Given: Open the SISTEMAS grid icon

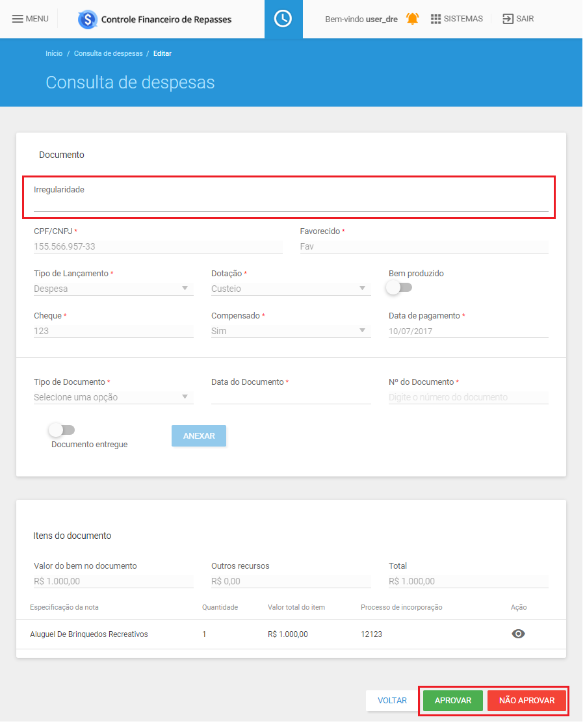Looking at the screenshot, I should coord(435,19).
